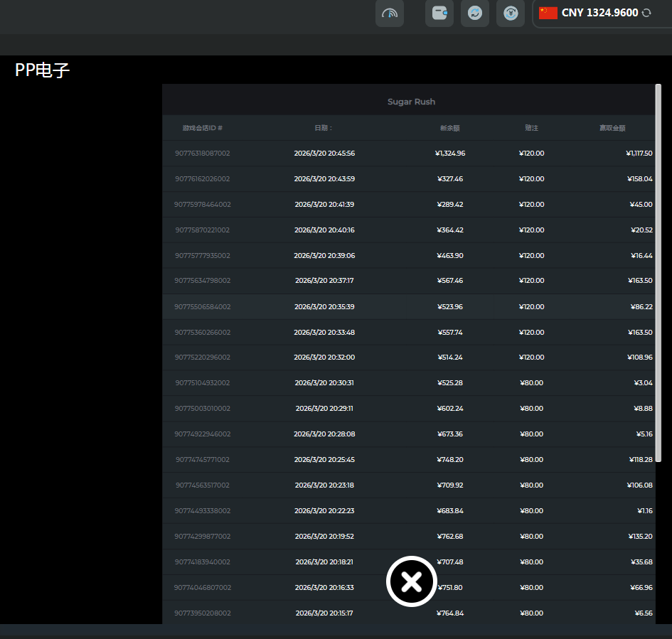672x639 pixels.
Task: Open session 90776162026002 details
Action: 203,179
